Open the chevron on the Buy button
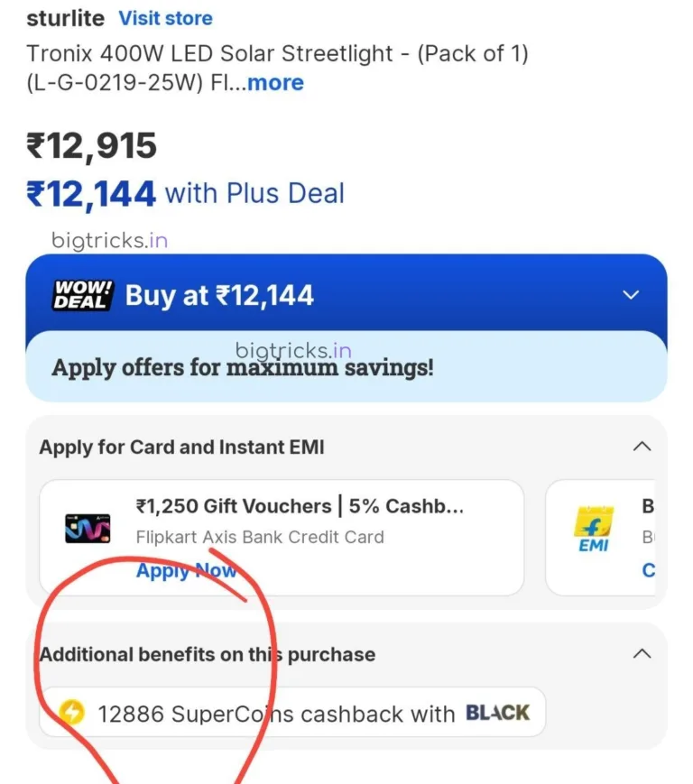 tap(631, 294)
